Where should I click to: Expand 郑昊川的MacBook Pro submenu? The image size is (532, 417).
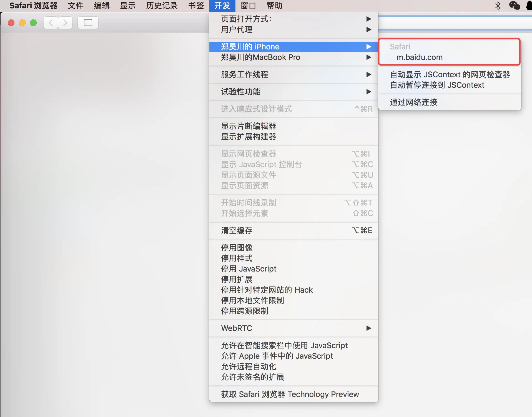(x=260, y=57)
